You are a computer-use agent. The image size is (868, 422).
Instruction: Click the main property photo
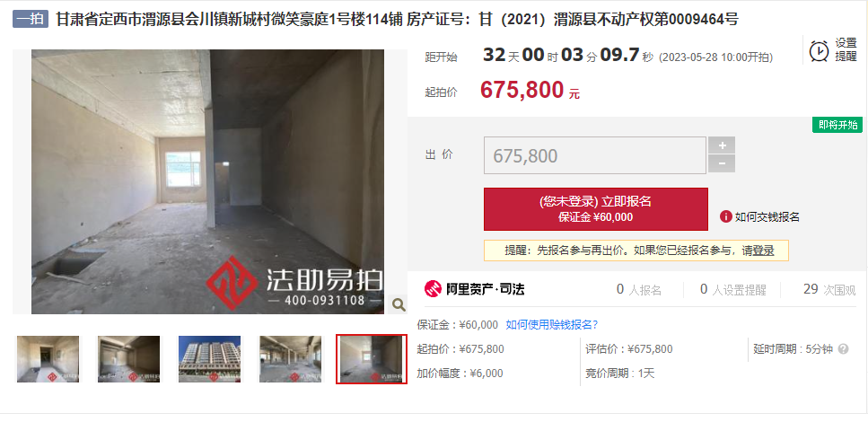pos(207,181)
